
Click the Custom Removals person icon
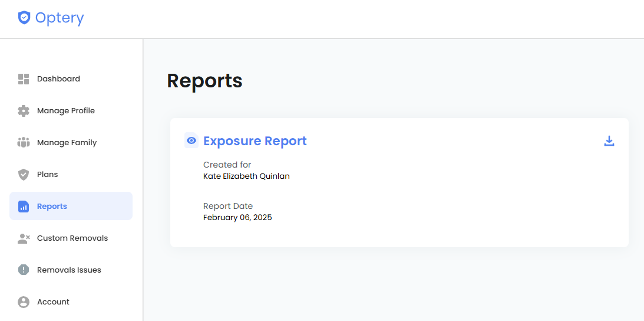(24, 238)
